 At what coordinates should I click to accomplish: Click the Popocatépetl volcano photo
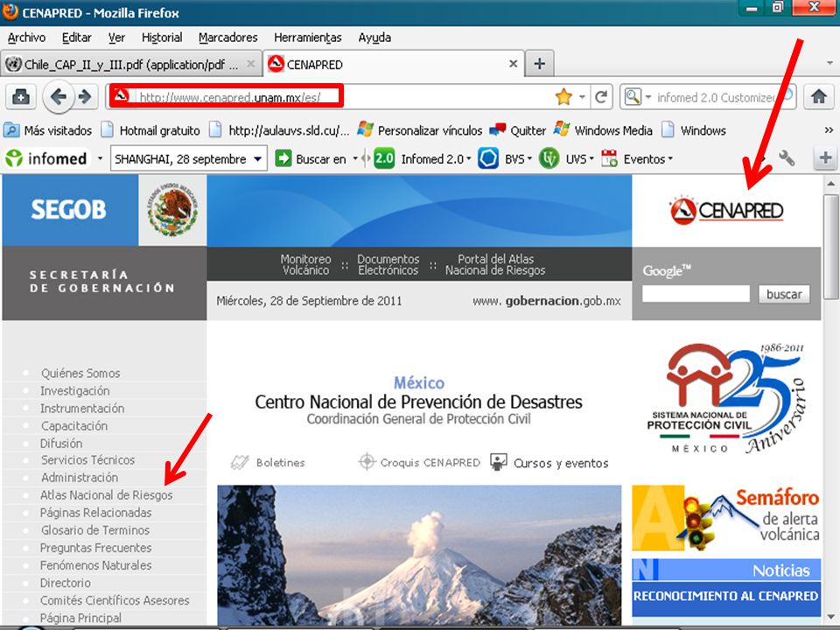pyautogui.click(x=419, y=555)
